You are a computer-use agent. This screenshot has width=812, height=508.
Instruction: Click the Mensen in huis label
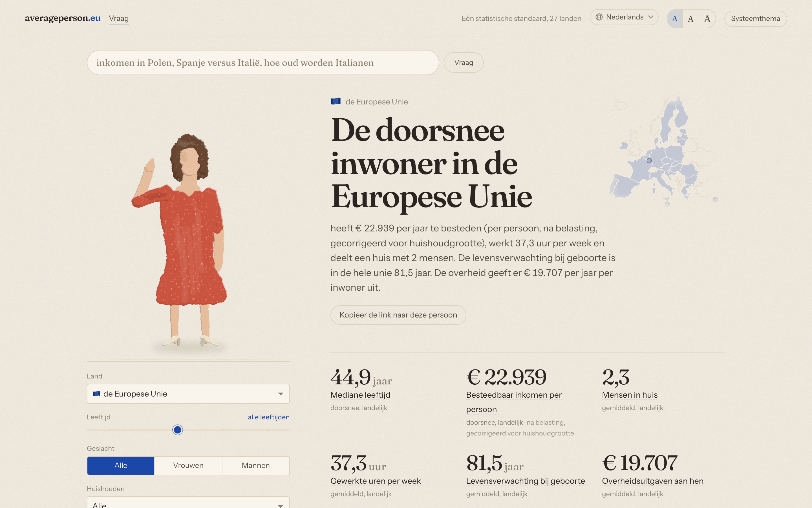coord(630,395)
